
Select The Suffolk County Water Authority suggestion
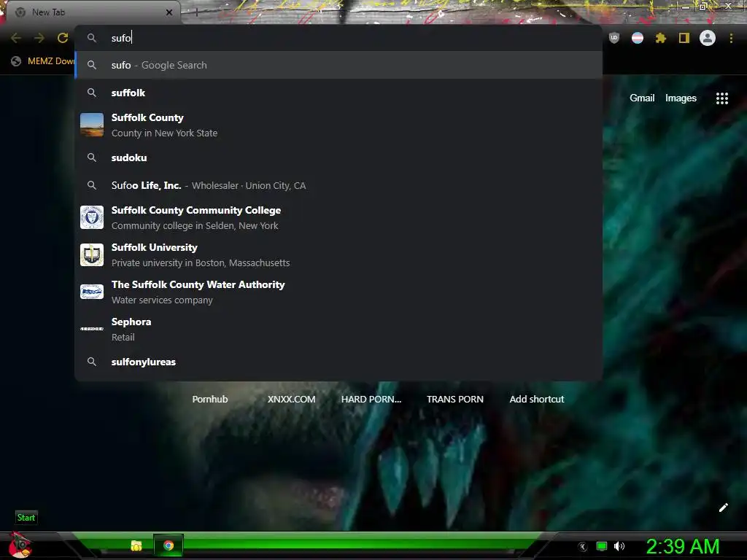click(338, 292)
